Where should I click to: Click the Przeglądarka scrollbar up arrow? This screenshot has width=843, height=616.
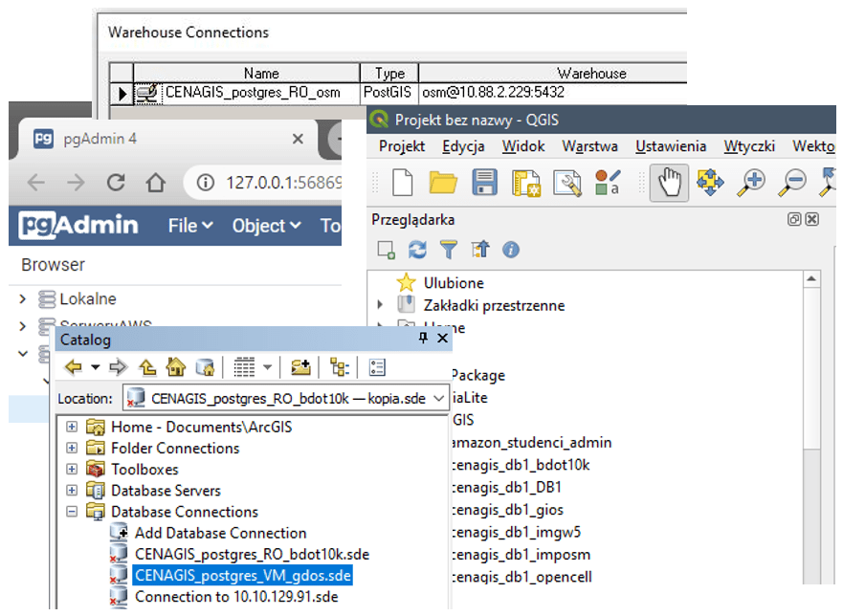[x=811, y=279]
